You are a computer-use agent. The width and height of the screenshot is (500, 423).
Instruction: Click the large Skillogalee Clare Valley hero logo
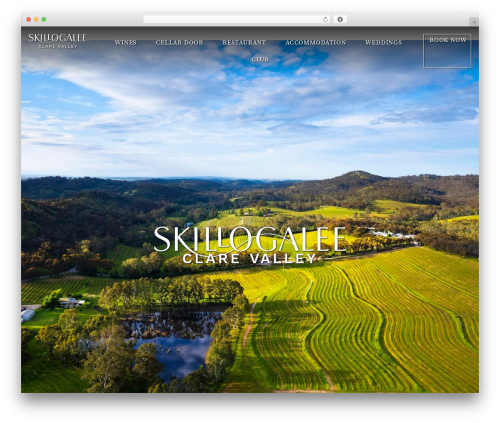pyautogui.click(x=249, y=245)
